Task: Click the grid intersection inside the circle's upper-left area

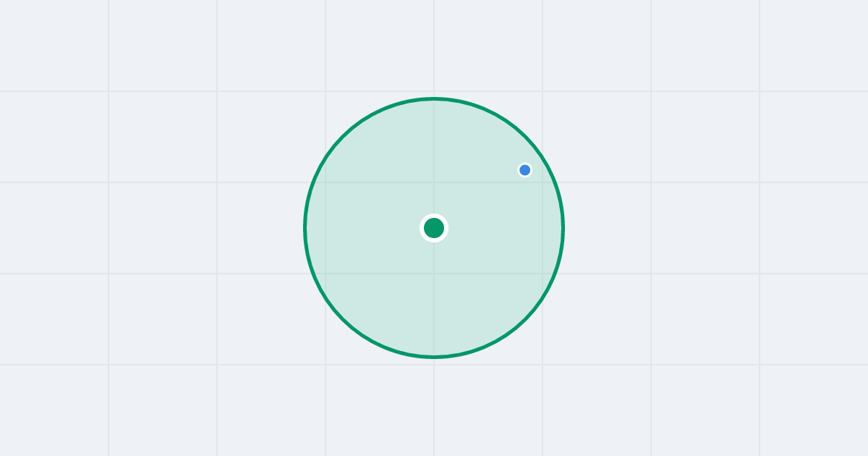Action: pos(325,182)
